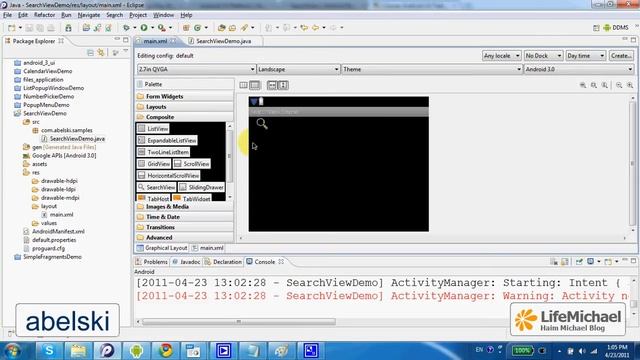Open the Javadoc tab

pyautogui.click(x=186, y=262)
